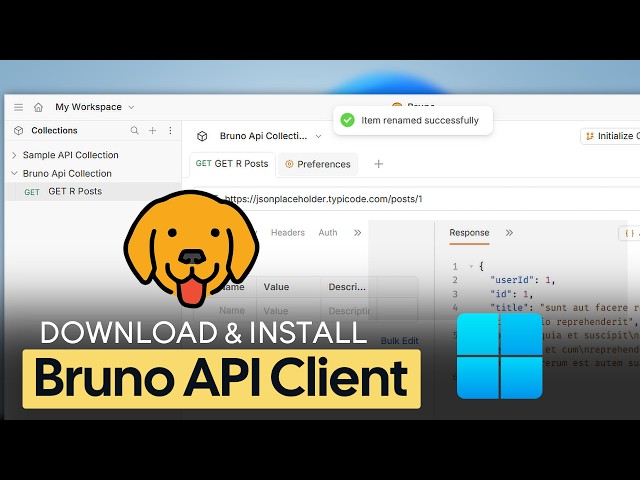Switch to GET R Posts tab
Image resolution: width=640 pixels, height=480 pixels.
tap(232, 164)
